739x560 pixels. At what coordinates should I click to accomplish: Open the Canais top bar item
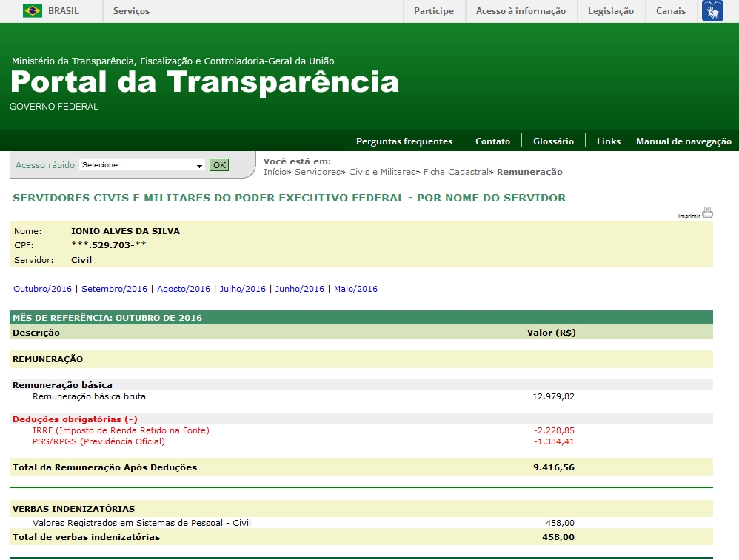click(x=671, y=11)
